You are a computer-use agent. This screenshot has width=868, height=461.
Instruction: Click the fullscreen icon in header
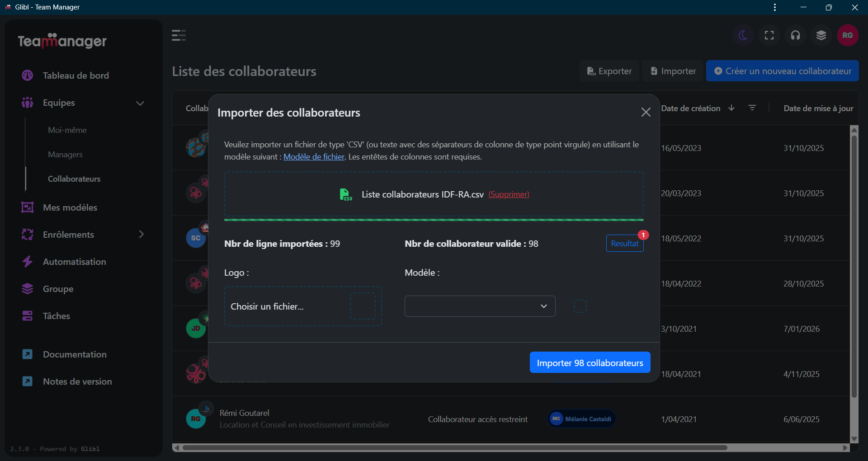click(x=769, y=35)
